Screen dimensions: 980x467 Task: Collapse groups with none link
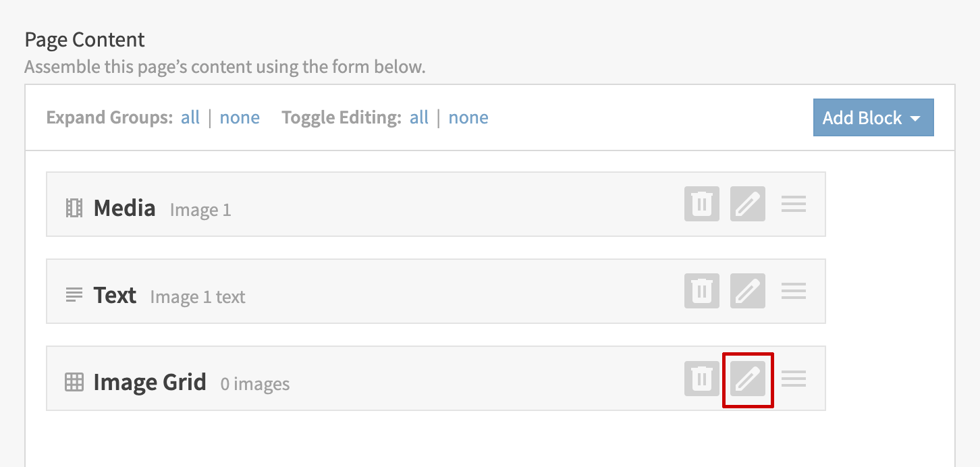(240, 117)
